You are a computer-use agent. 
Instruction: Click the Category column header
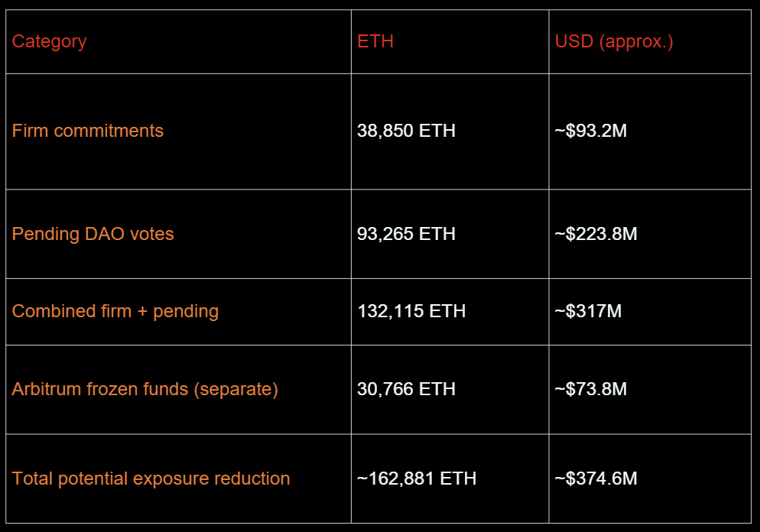pos(49,42)
